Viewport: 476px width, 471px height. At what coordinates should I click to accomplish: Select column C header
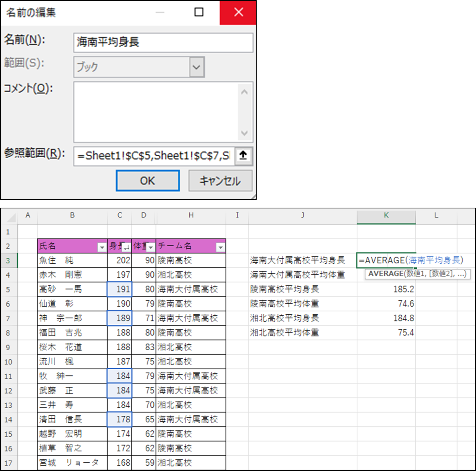point(120,215)
